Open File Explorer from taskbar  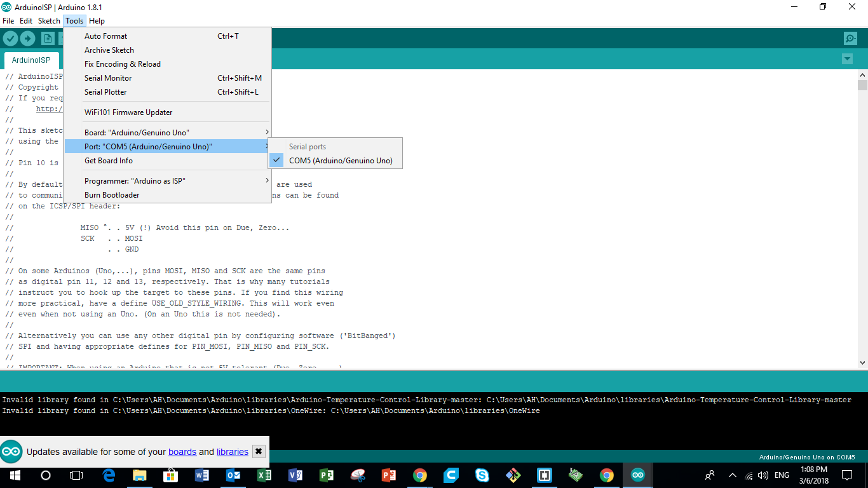(x=139, y=475)
